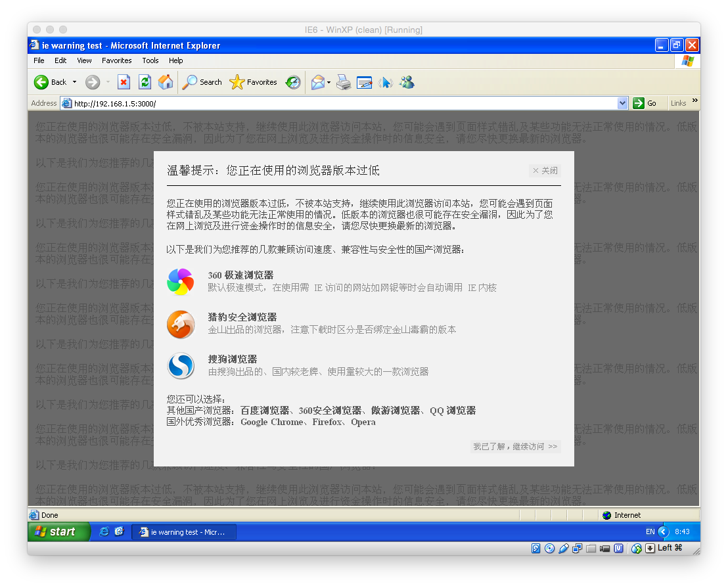Open the Mail button dropdown arrow
The image size is (728, 588).
329,82
